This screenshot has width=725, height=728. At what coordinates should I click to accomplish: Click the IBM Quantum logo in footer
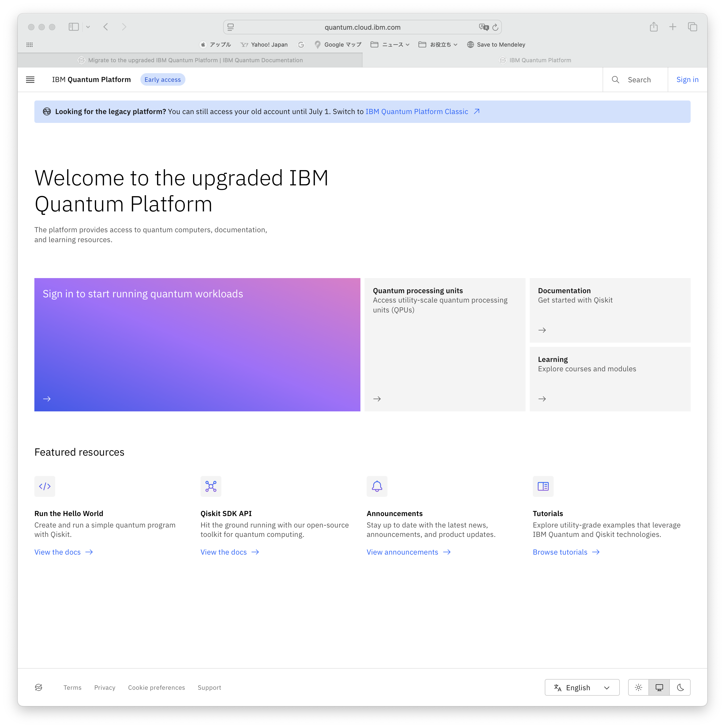coord(39,687)
